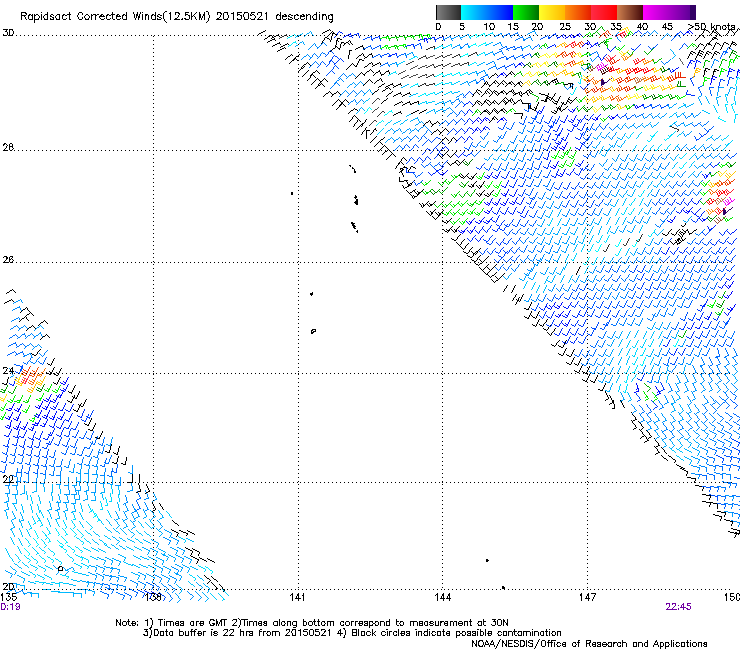The width and height of the screenshot is (740, 650).
Task: Click the latitude label '22' on the left axis
Action: click(x=8, y=479)
